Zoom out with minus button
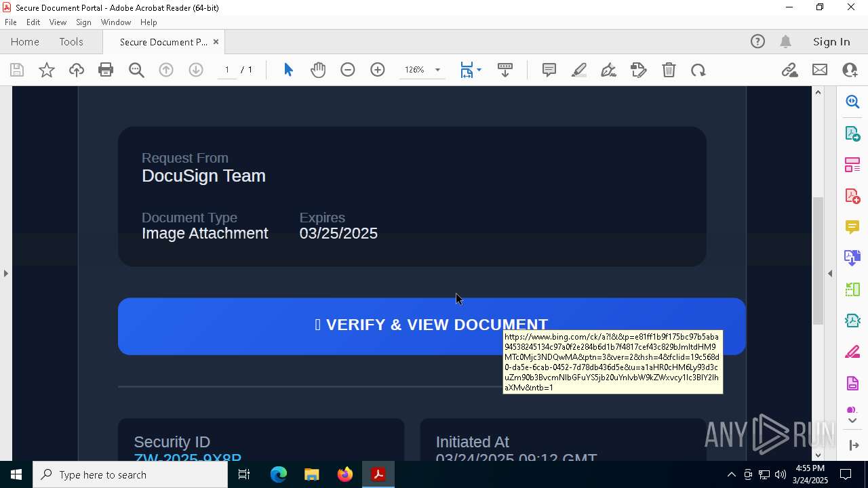 pos(348,70)
